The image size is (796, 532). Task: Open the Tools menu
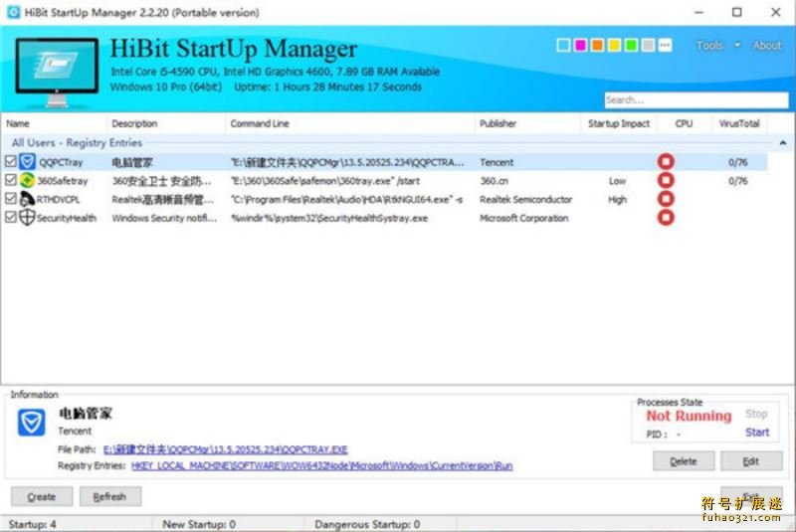point(709,45)
